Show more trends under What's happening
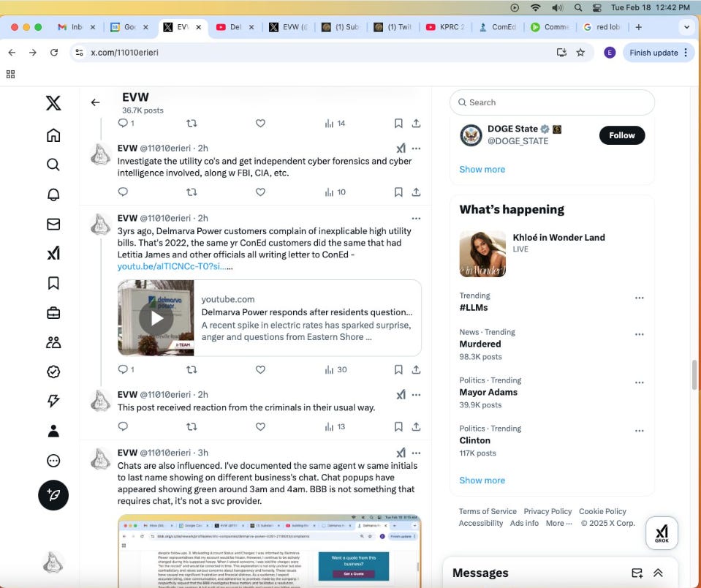The height and width of the screenshot is (588, 701). coord(482,480)
